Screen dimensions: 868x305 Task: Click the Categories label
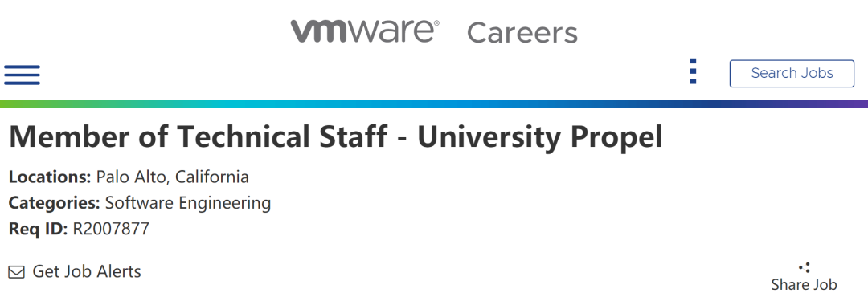pyautogui.click(x=55, y=203)
